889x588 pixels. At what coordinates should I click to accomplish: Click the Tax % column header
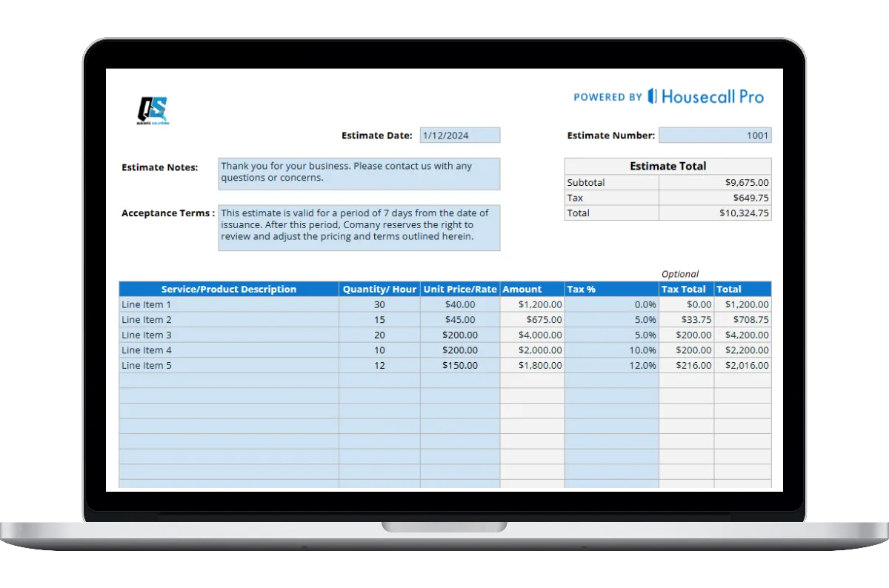[x=611, y=289]
